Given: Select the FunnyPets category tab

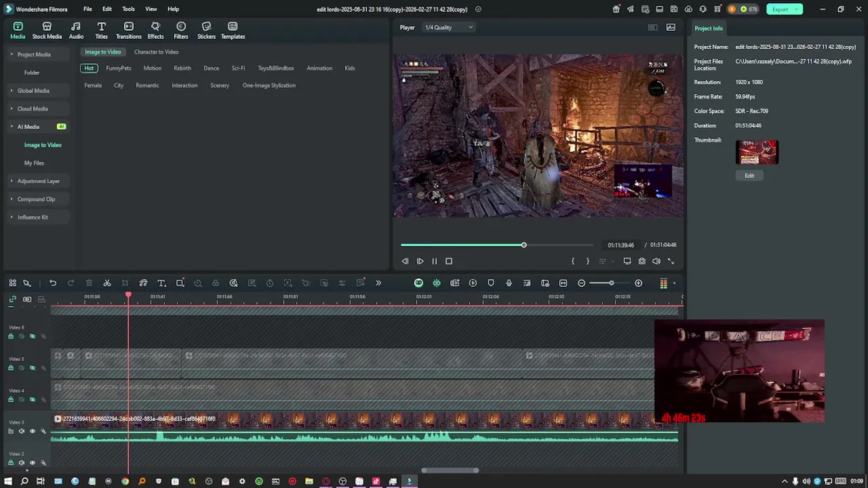Looking at the screenshot, I should [x=119, y=68].
